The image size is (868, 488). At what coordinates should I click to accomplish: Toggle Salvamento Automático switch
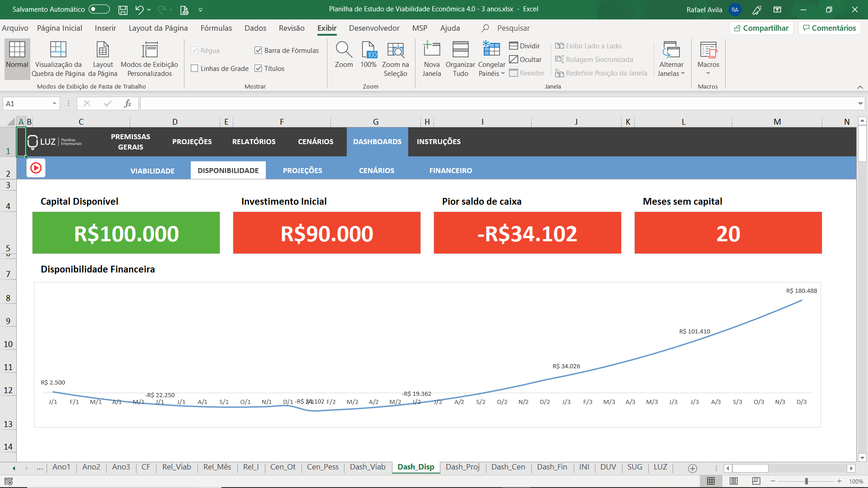[99, 9]
